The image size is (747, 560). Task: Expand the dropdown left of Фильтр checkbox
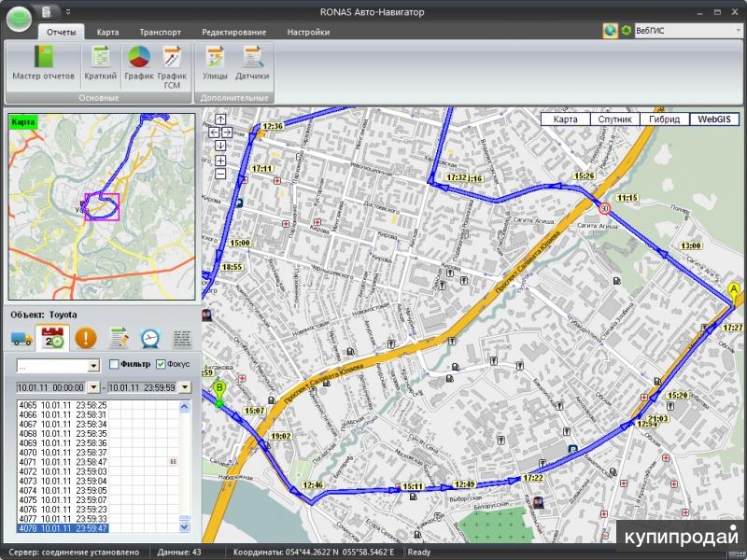coord(93,366)
